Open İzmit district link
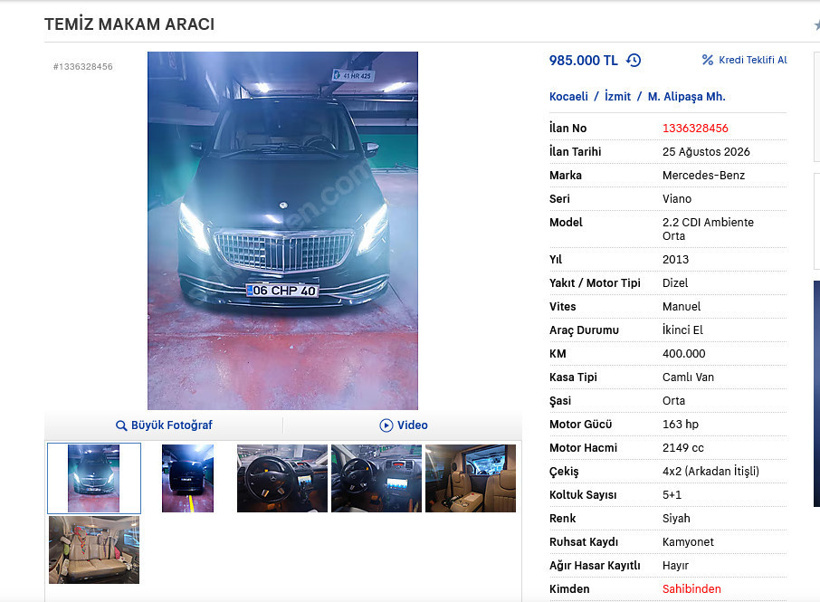 coord(618,97)
